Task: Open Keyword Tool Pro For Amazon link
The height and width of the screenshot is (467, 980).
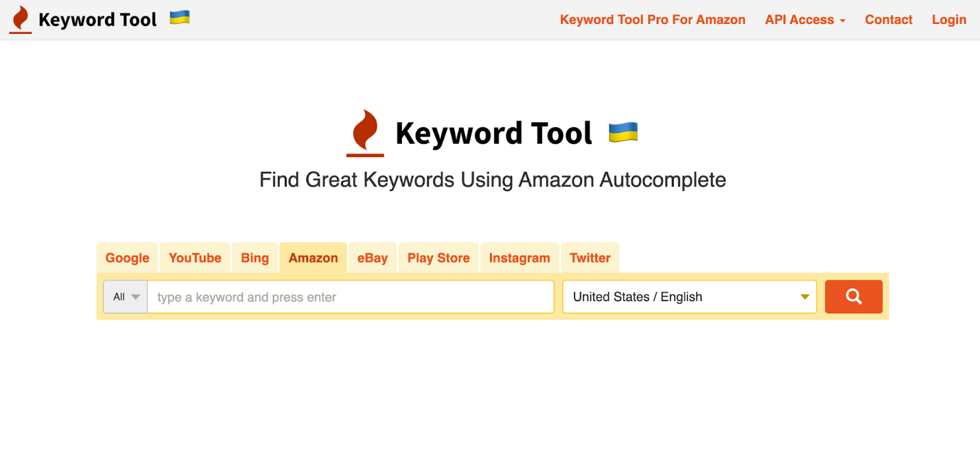Action: pos(652,20)
